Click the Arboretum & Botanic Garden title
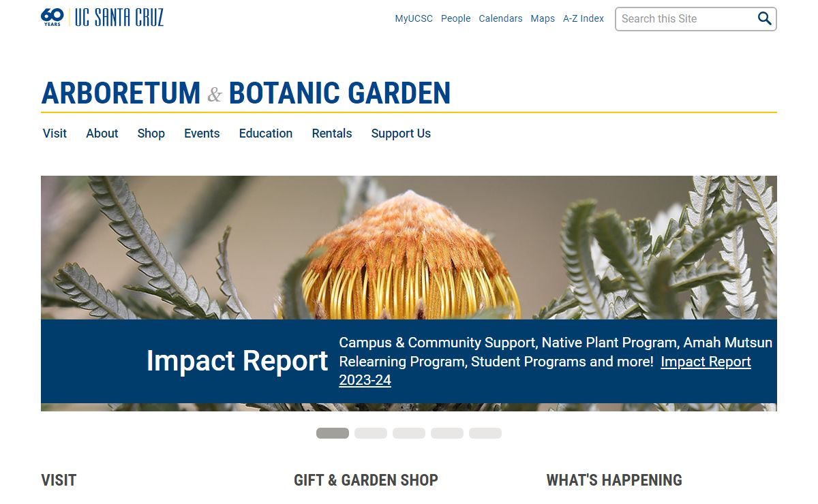The height and width of the screenshot is (504, 818). [x=246, y=93]
